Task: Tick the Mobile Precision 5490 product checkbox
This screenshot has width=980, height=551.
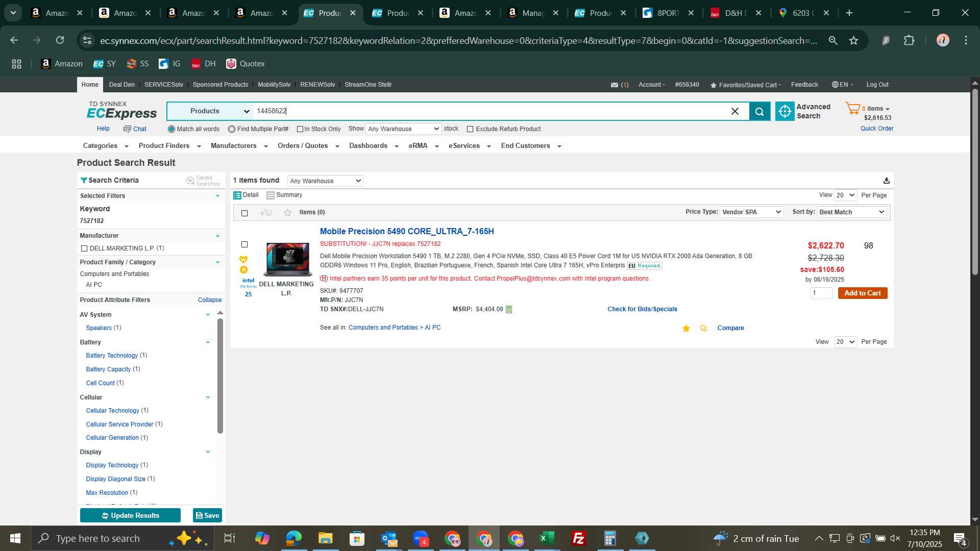Action: point(244,245)
